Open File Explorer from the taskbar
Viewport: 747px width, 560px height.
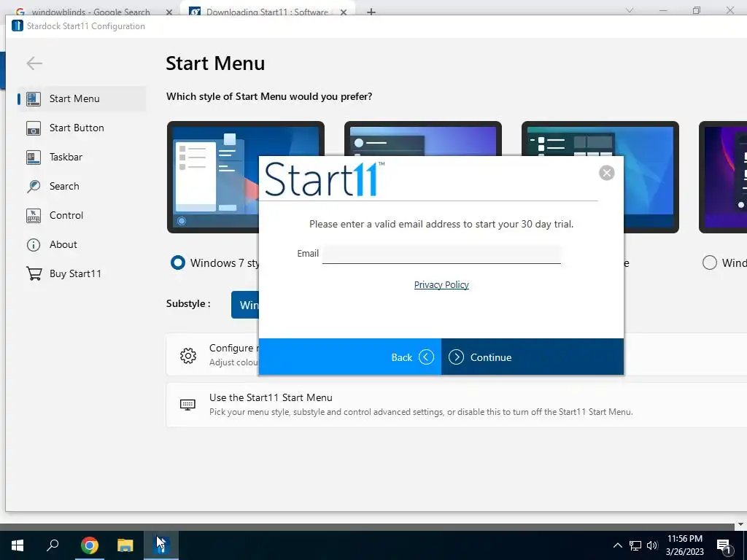(x=125, y=545)
